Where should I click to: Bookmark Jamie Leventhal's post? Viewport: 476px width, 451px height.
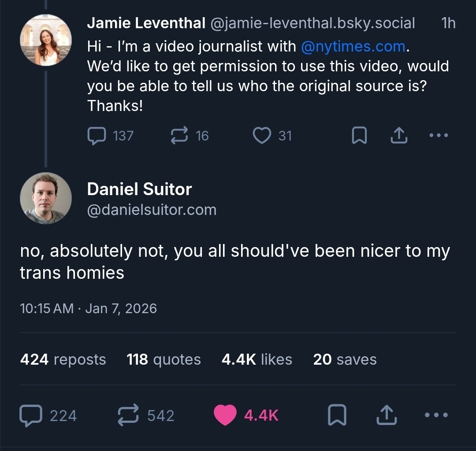(359, 136)
